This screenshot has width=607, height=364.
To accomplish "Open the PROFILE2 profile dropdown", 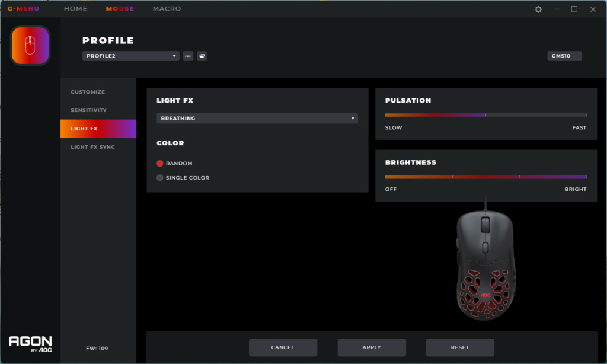I will (x=130, y=56).
